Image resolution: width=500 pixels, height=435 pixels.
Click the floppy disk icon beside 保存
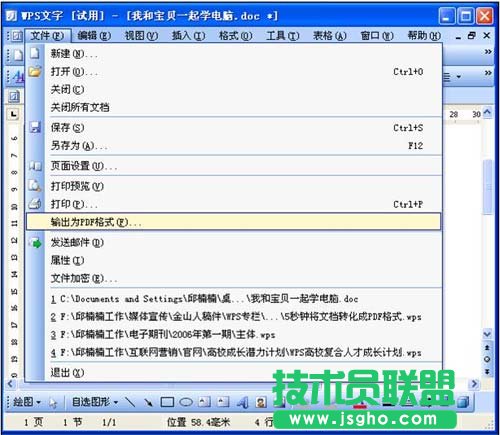(35, 127)
